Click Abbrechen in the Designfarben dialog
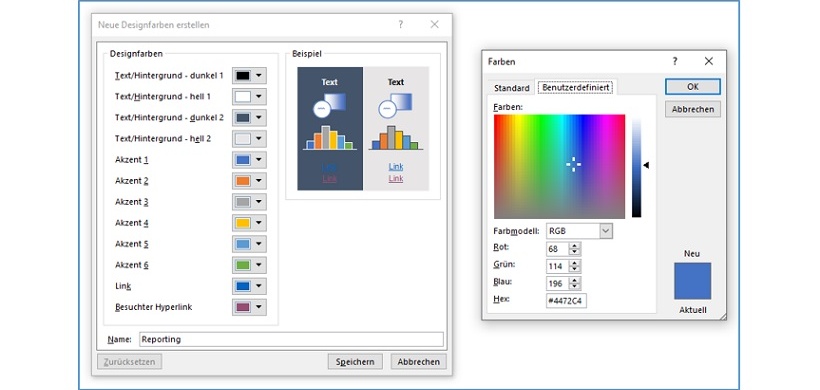This screenshot has height=390, width=820. (418, 362)
